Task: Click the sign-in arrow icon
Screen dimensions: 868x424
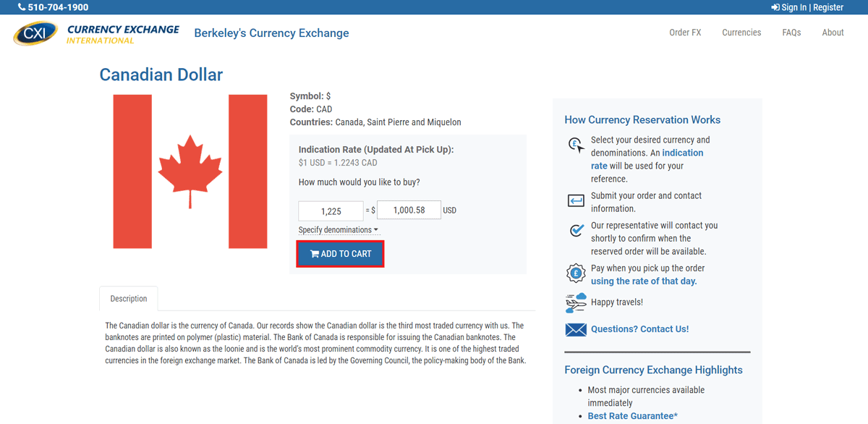Action: (x=775, y=7)
